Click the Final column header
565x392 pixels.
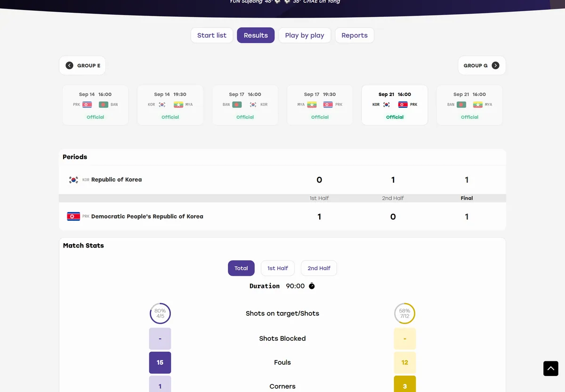467,198
